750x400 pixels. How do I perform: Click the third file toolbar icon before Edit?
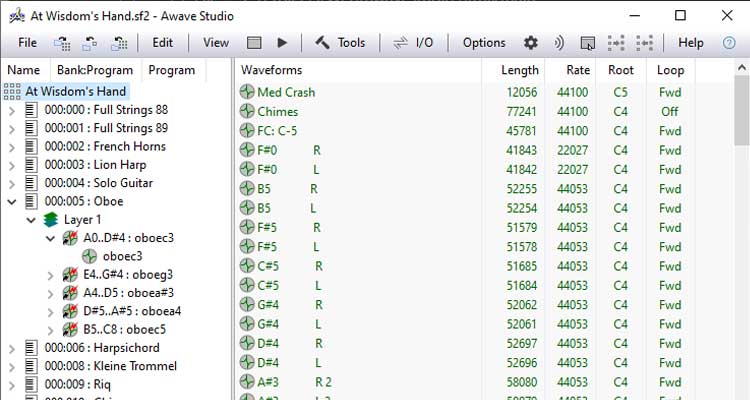pos(119,43)
